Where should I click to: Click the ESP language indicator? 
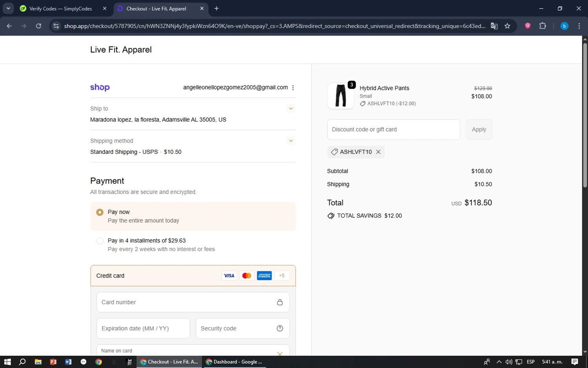(x=531, y=362)
